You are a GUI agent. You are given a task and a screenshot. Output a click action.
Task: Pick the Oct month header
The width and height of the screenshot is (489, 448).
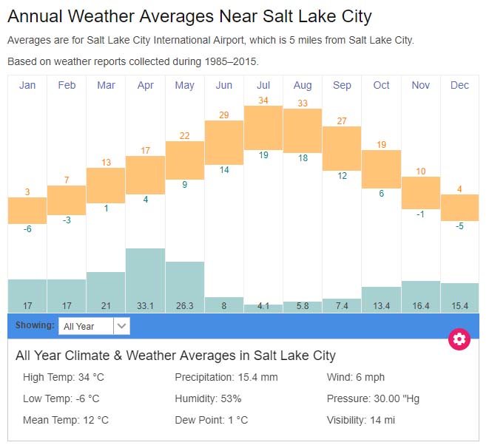click(381, 86)
